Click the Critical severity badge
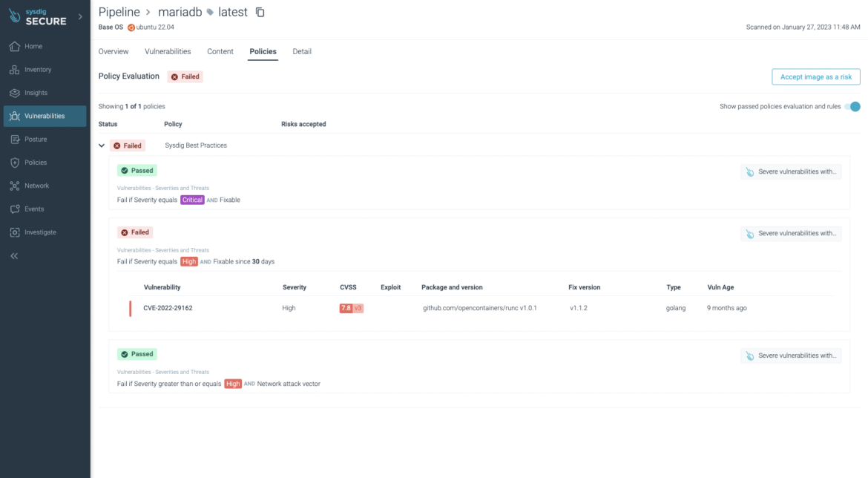This screenshot has height=478, width=868. click(193, 200)
